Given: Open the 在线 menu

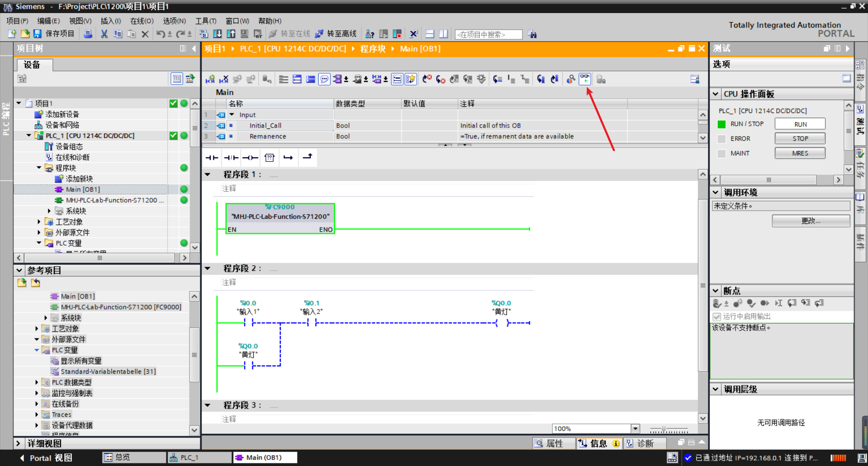Looking at the screenshot, I should pos(141,20).
